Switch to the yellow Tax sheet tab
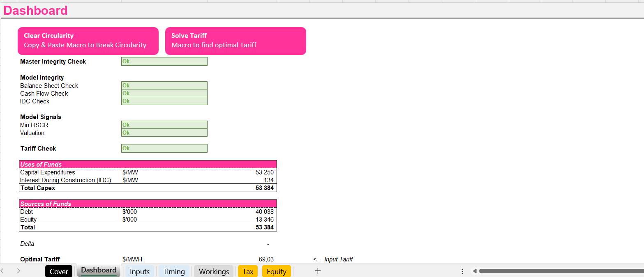This screenshot has width=644, height=277. (247, 271)
